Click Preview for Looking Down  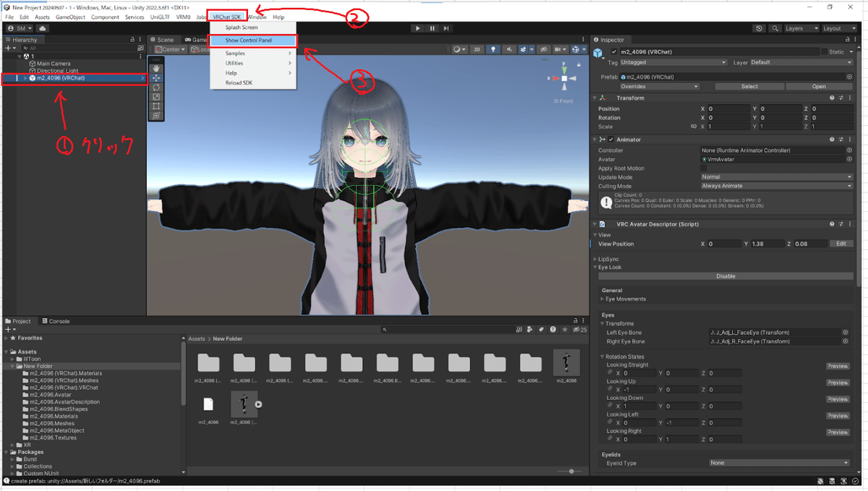pos(838,399)
